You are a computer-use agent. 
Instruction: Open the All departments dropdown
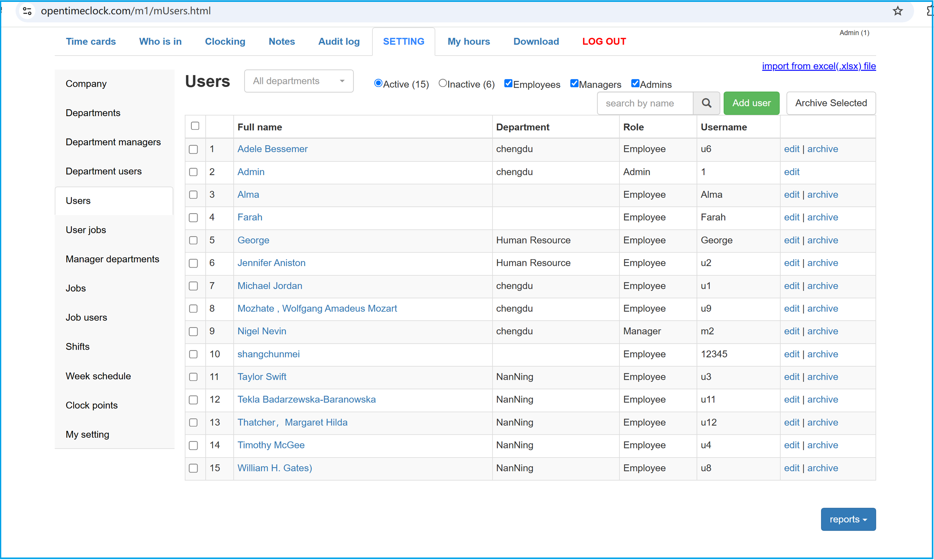(299, 81)
